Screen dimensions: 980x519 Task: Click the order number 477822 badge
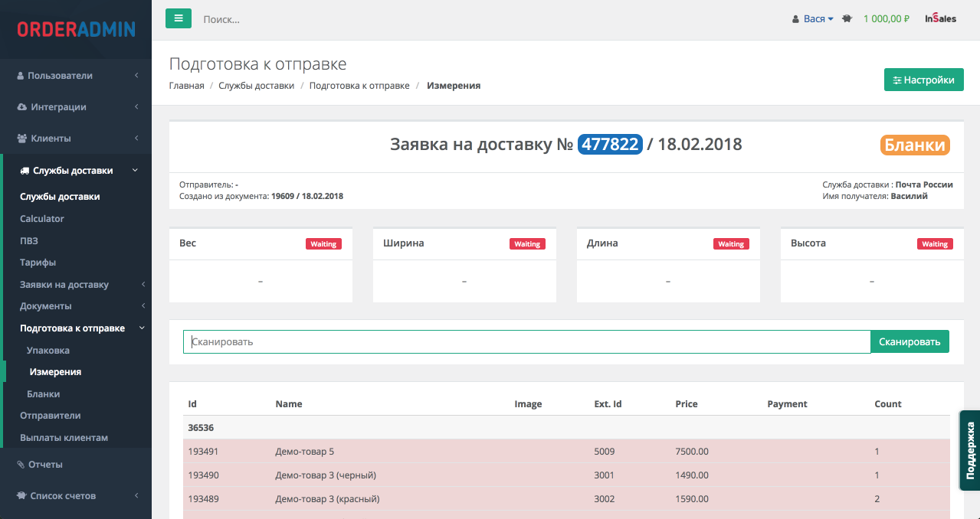pyautogui.click(x=610, y=144)
